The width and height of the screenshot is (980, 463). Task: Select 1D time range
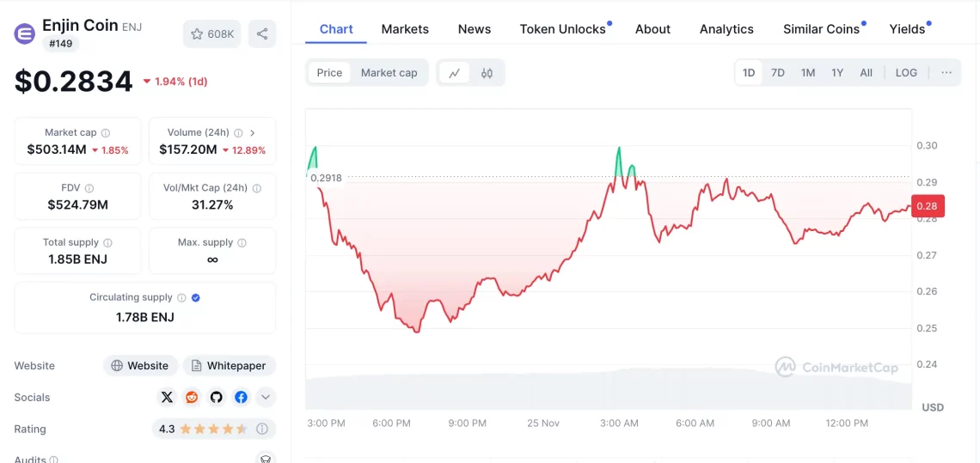[x=749, y=72]
